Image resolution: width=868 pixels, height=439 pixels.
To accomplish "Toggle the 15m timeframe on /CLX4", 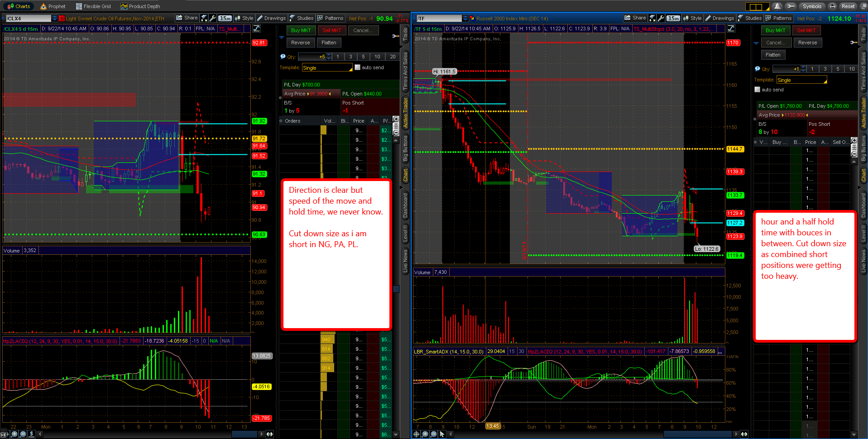I will [225, 18].
